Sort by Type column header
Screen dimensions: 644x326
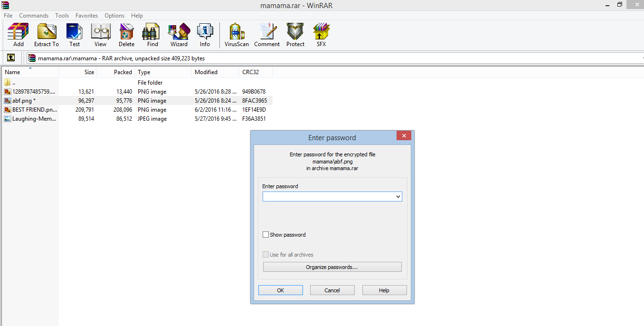coord(163,72)
